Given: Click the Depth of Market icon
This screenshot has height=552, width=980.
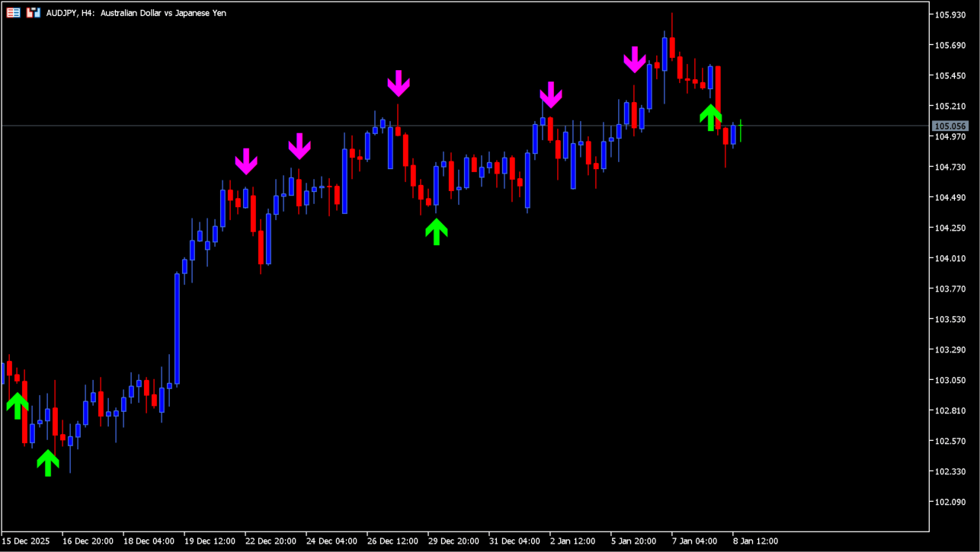Looking at the screenshot, I should pos(33,13).
